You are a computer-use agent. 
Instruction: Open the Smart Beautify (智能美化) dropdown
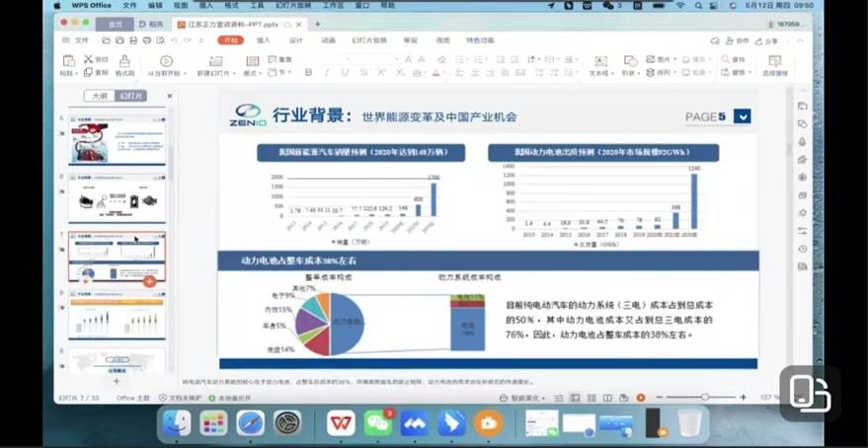(522, 398)
